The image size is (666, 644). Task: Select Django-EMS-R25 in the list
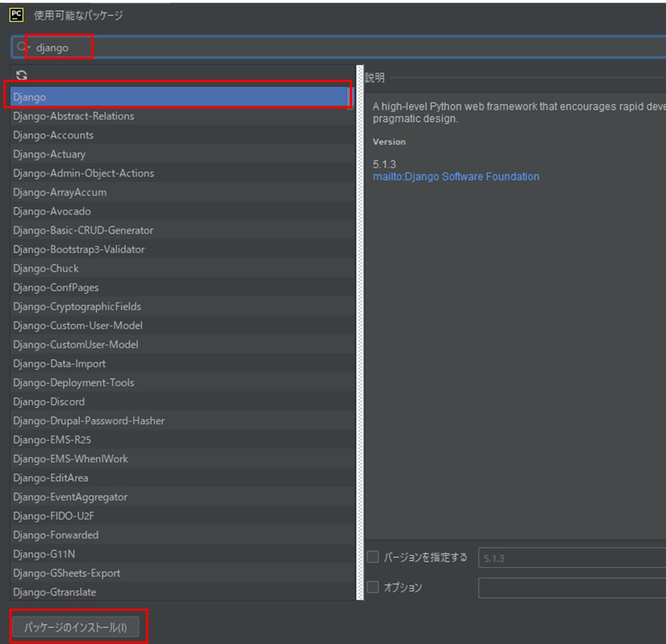182,440
